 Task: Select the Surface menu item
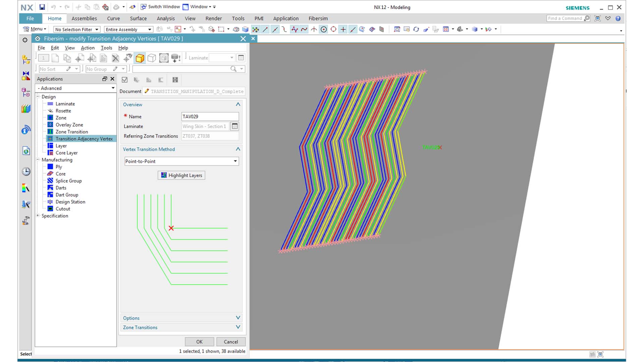point(138,18)
